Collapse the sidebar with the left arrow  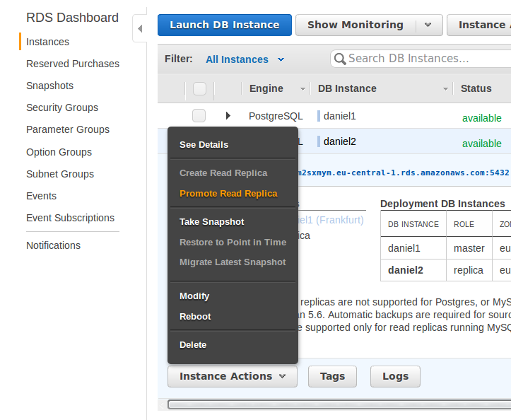point(140,29)
